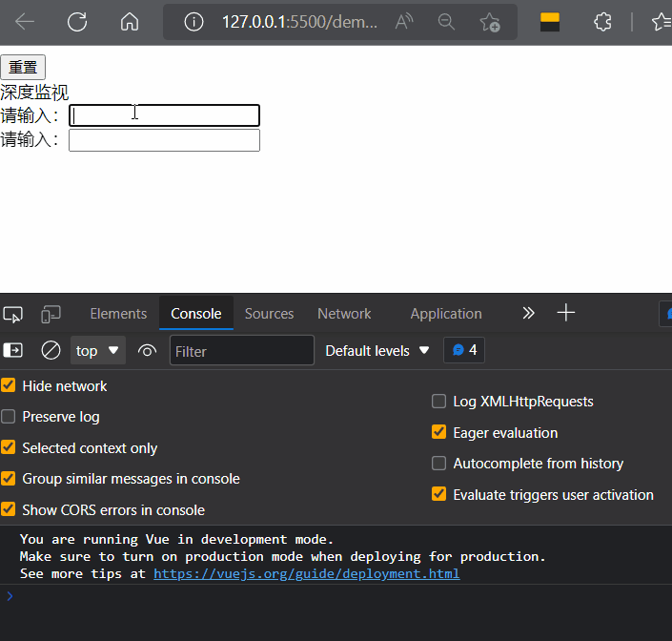Screen dimensions: 672x641
Task: Open the Default levels dropdown
Action: click(377, 351)
